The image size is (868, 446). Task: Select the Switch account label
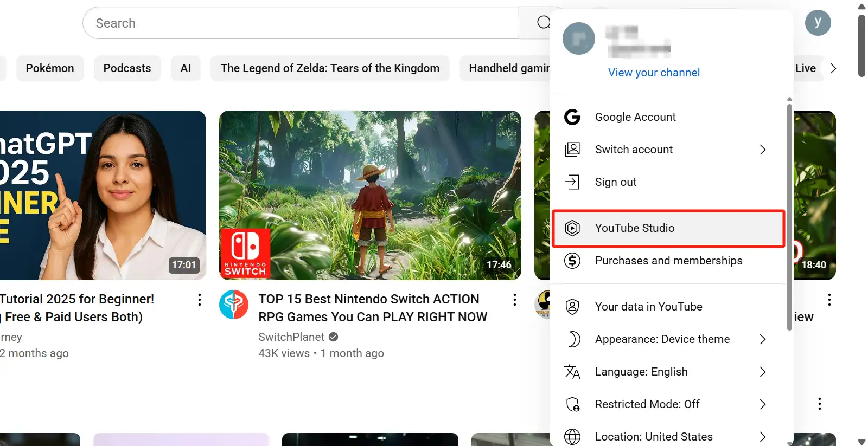click(634, 150)
